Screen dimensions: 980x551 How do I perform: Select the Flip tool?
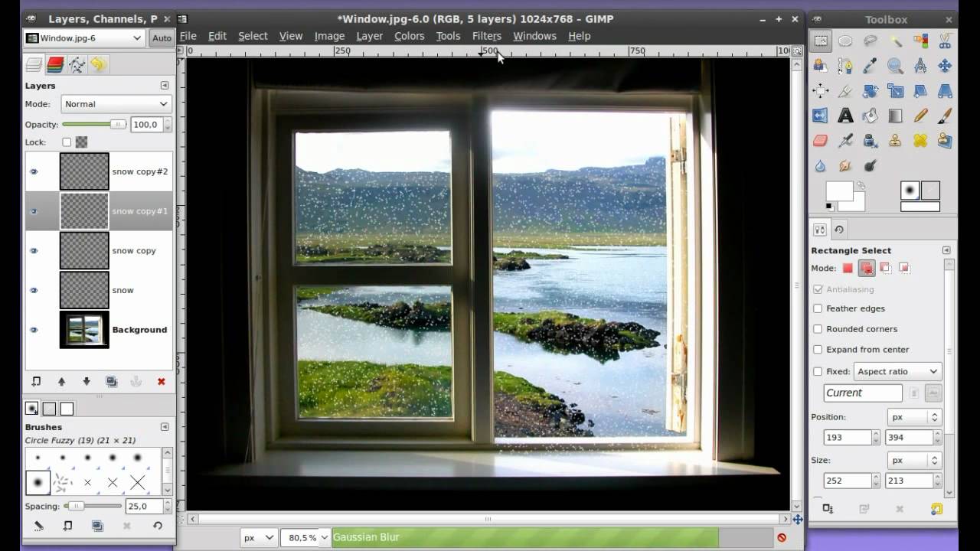click(x=820, y=116)
